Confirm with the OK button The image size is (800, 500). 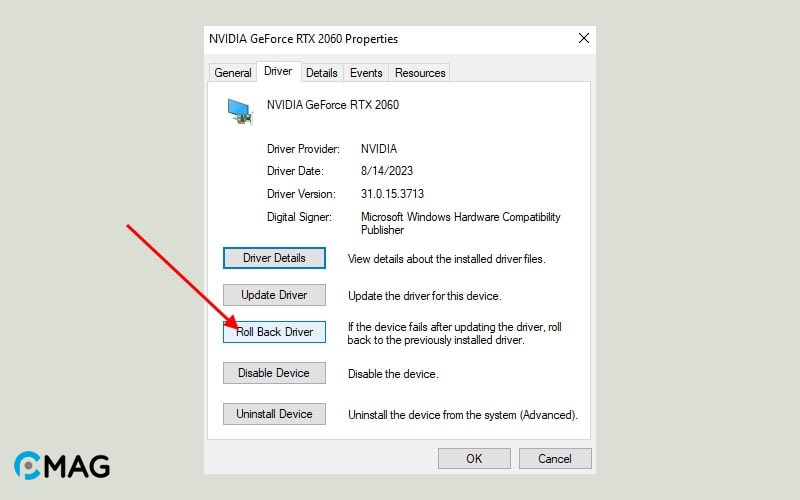coord(474,459)
